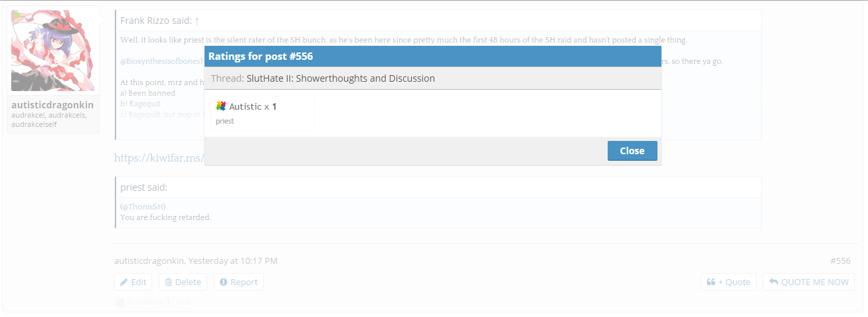Click the up arrow after Frank Rizzo said
The height and width of the screenshot is (317, 868).
[197, 21]
